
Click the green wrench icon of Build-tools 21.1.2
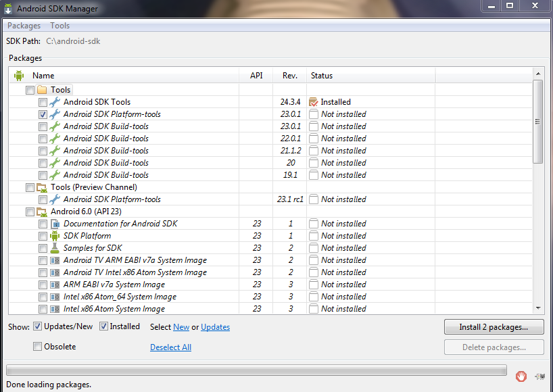(x=55, y=151)
